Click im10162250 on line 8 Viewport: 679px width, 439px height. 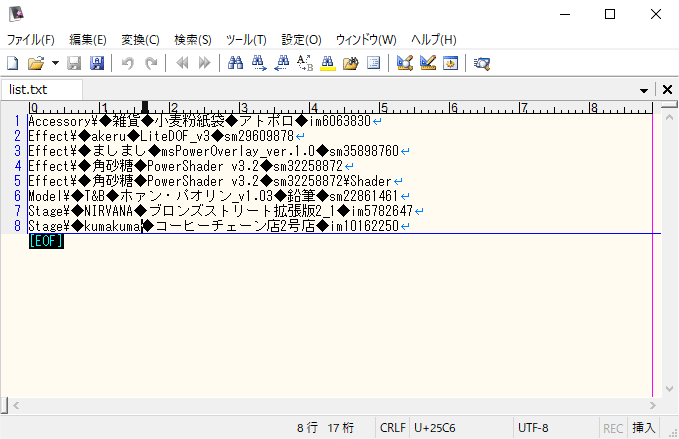[x=364, y=226]
